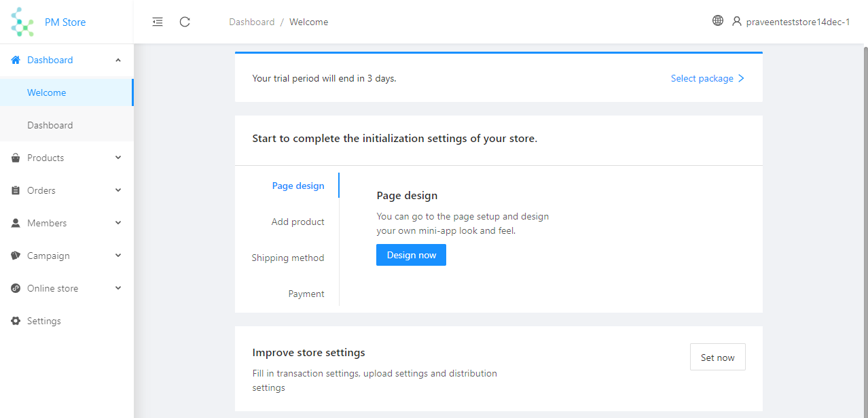
Task: Click the Orders clipboard icon
Action: tap(16, 190)
